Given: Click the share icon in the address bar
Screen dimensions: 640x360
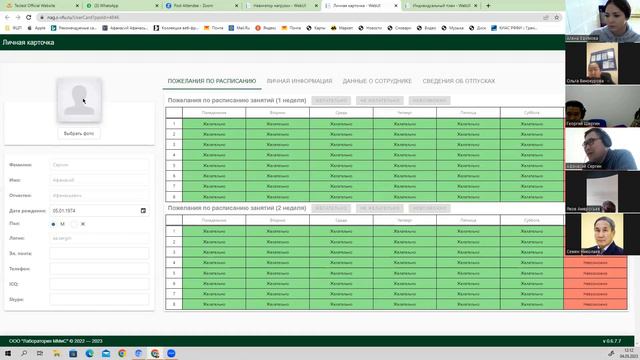Looking at the screenshot, I should click(x=546, y=18).
